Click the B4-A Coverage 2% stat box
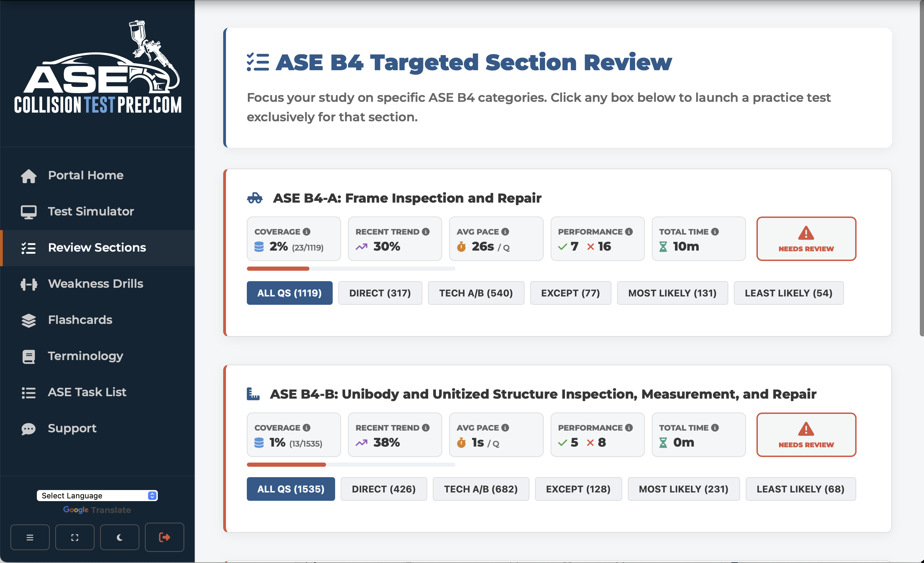The width and height of the screenshot is (924, 563). 294,239
